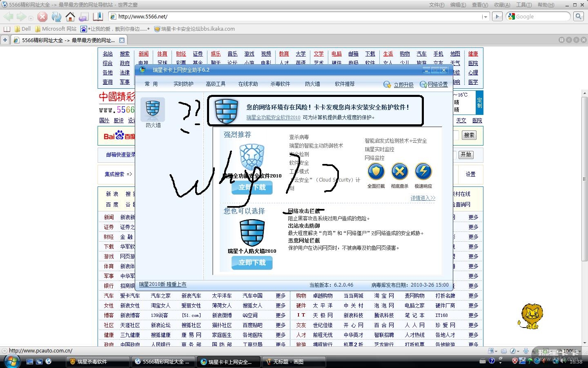Open the 网络设置 link
This screenshot has width=588, height=368.
point(438,85)
